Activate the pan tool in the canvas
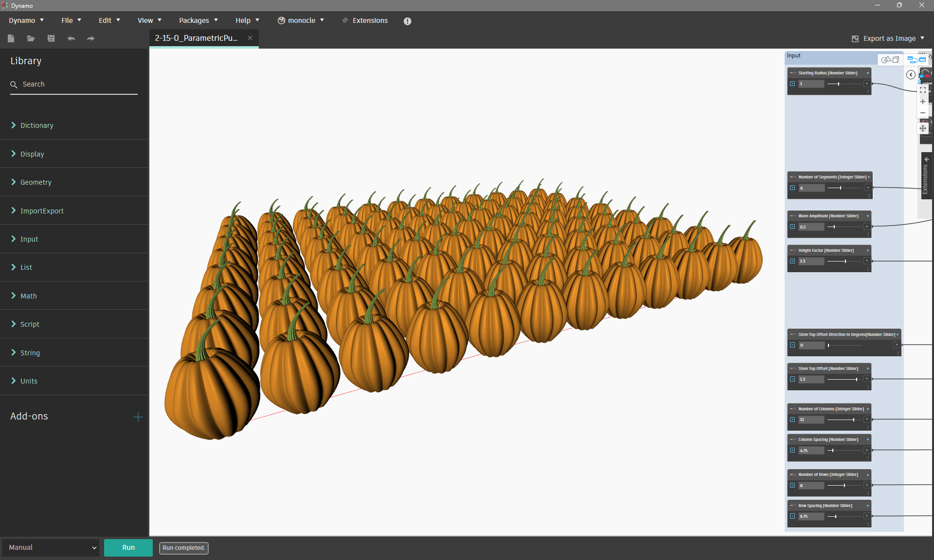The width and height of the screenshot is (934, 560). tap(923, 128)
